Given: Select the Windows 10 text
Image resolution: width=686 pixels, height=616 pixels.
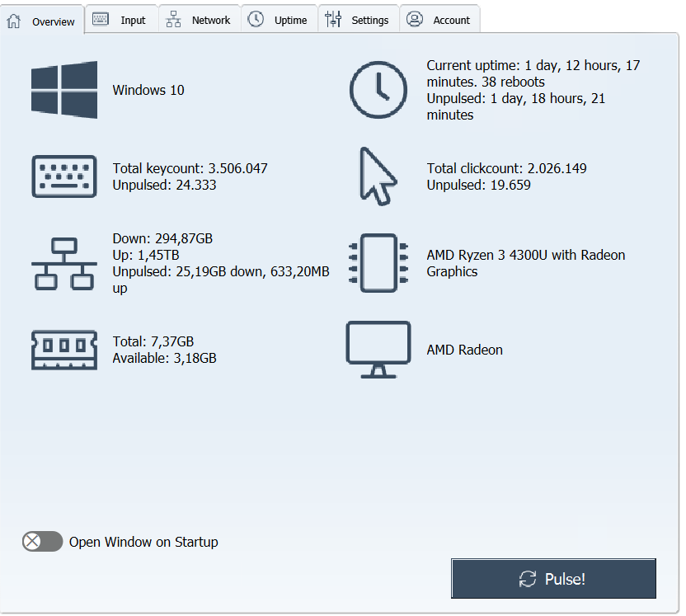Looking at the screenshot, I should pyautogui.click(x=148, y=90).
